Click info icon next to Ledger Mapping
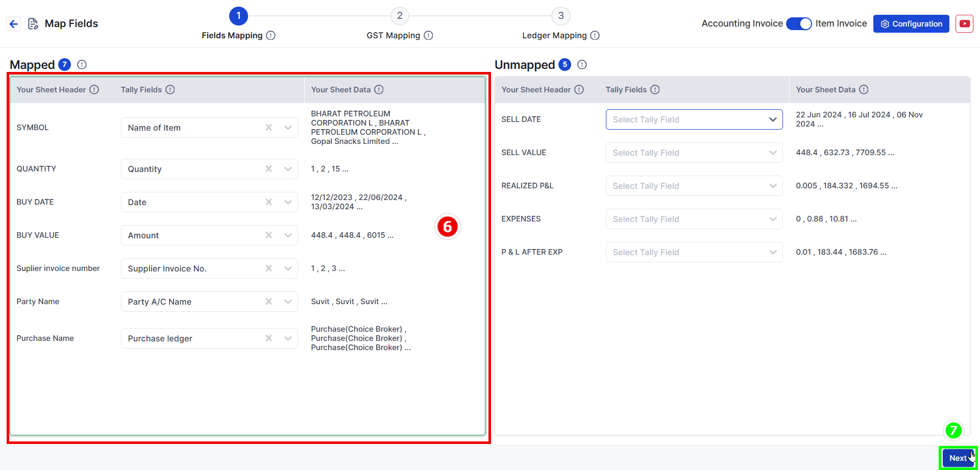This screenshot has height=470, width=980. (x=595, y=35)
